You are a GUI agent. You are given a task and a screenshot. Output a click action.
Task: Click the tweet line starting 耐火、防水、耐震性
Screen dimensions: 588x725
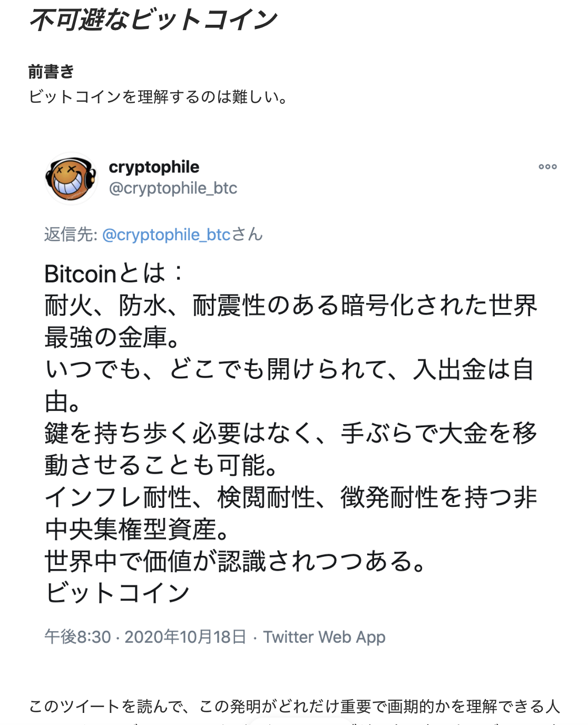291,306
